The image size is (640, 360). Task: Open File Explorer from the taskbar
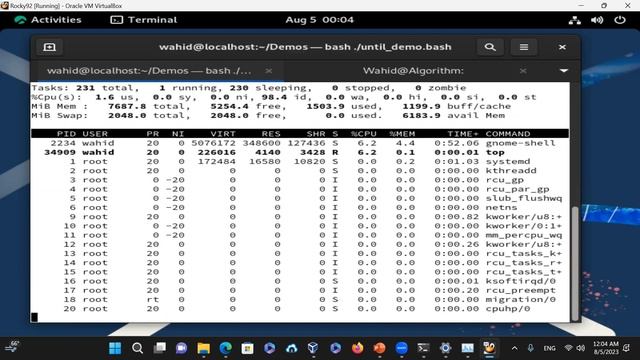(x=203, y=348)
